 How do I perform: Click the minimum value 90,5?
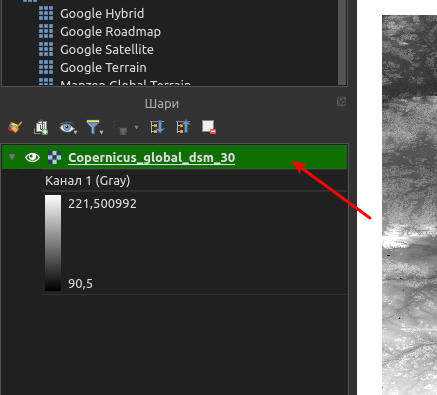coord(80,284)
